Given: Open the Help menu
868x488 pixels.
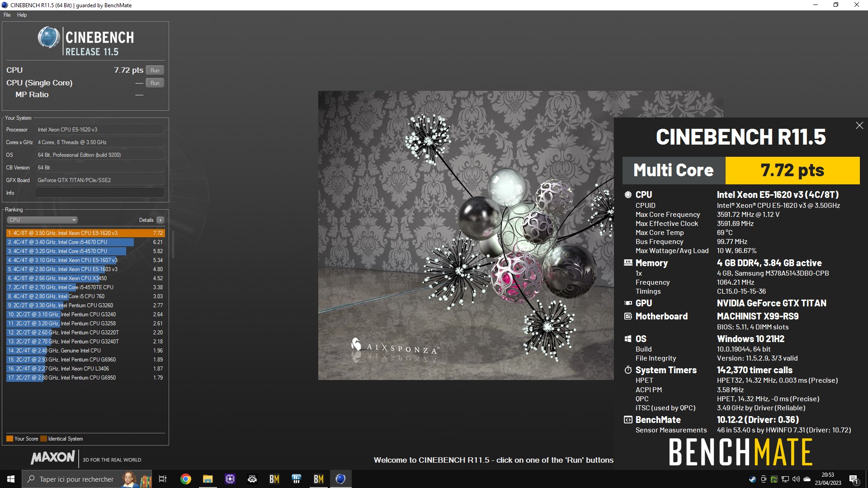Looking at the screenshot, I should 22,15.
